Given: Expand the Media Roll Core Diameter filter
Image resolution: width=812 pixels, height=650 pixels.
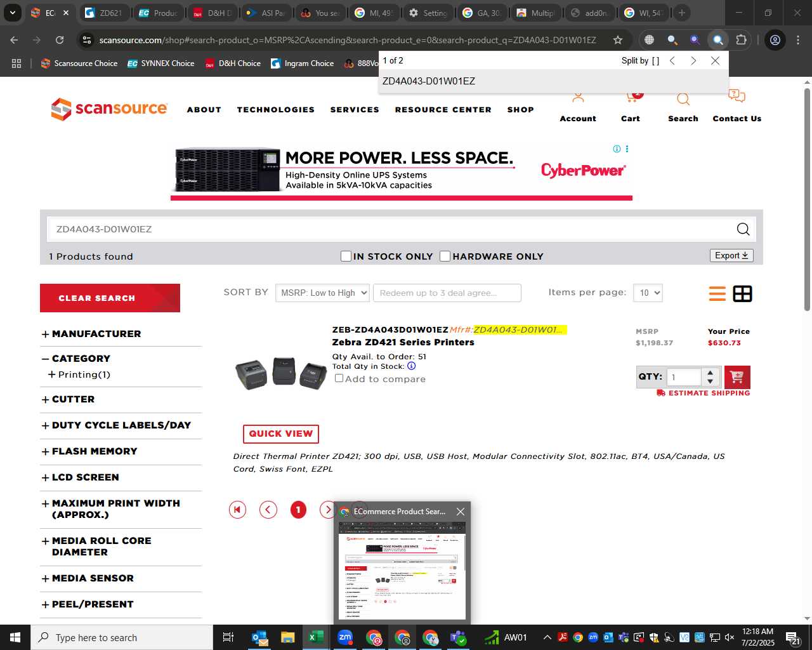Looking at the screenshot, I should pos(45,541).
